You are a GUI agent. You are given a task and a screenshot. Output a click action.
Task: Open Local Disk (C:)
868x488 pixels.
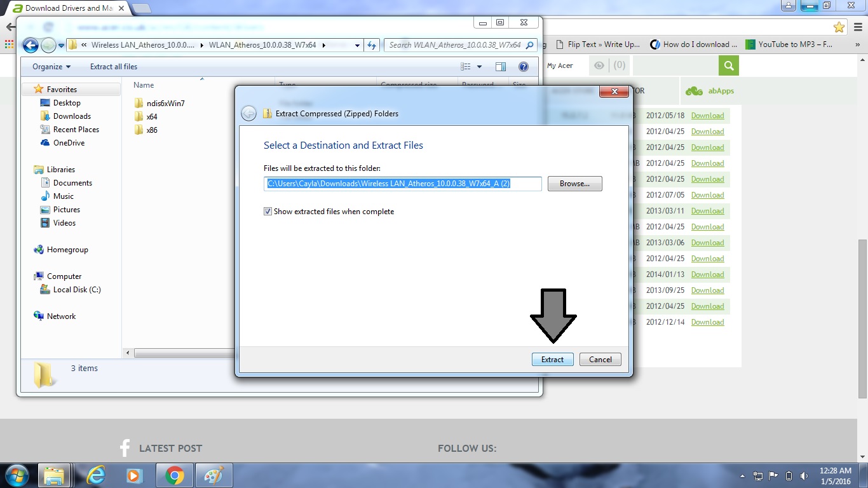tap(71, 290)
